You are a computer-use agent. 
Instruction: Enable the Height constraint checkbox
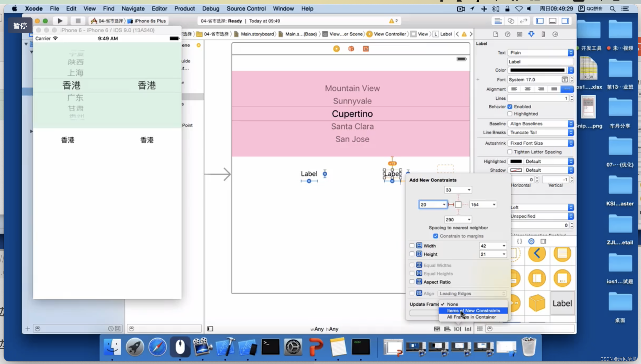[x=412, y=254]
